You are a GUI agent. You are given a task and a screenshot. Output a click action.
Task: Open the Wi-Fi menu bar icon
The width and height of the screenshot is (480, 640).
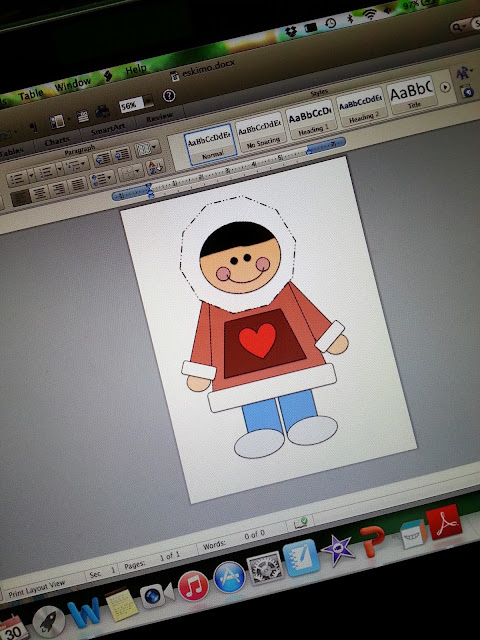[x=370, y=15]
